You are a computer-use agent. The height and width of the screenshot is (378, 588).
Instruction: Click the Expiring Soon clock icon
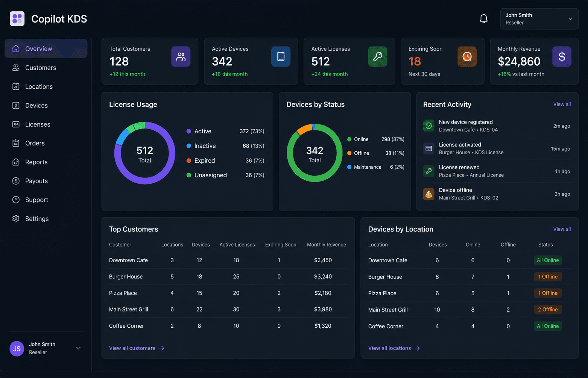point(467,56)
